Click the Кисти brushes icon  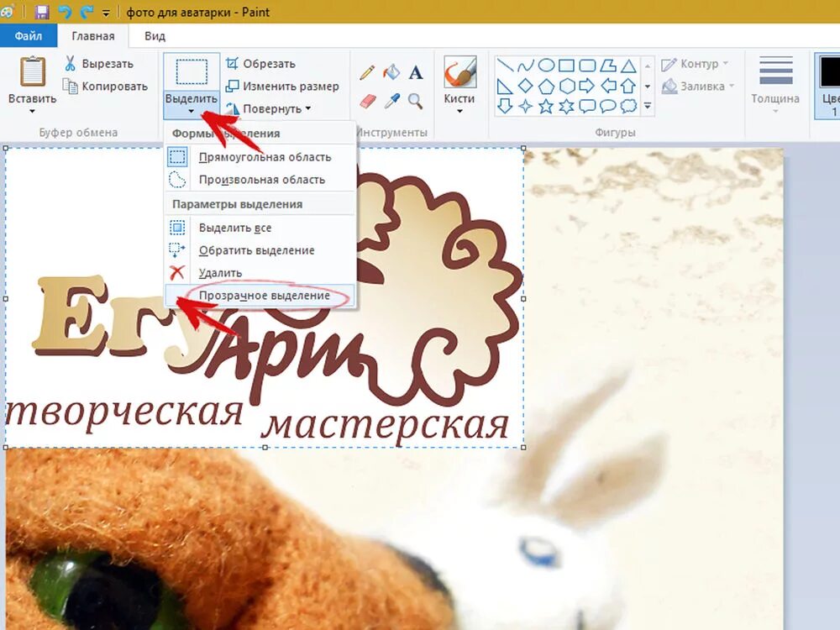click(459, 71)
